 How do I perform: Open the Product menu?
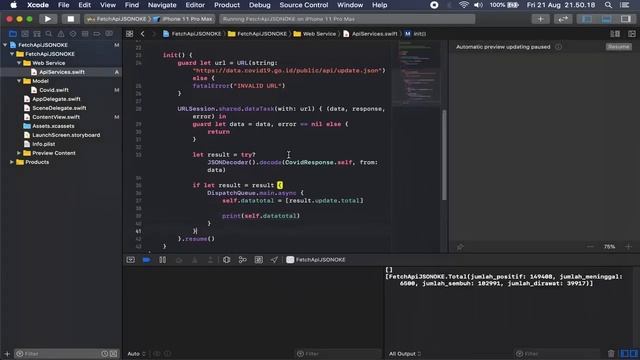pos(227,5)
